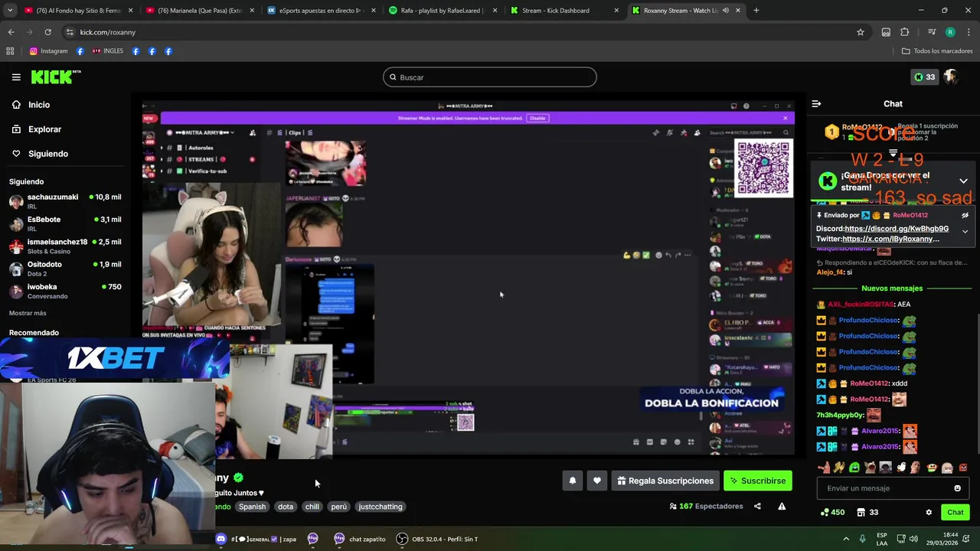The image size is (980, 551).
Task: Open the INGLES bookmark
Action: point(107,51)
